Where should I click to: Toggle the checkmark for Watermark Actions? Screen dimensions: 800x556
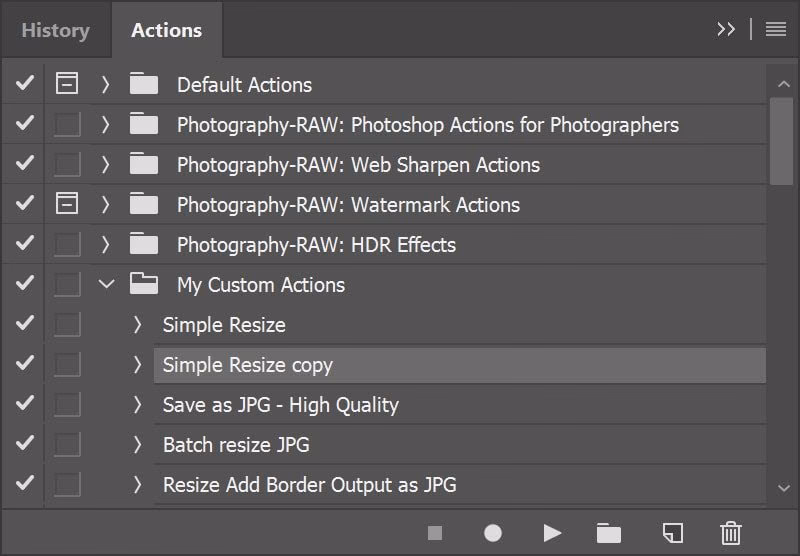(24, 203)
